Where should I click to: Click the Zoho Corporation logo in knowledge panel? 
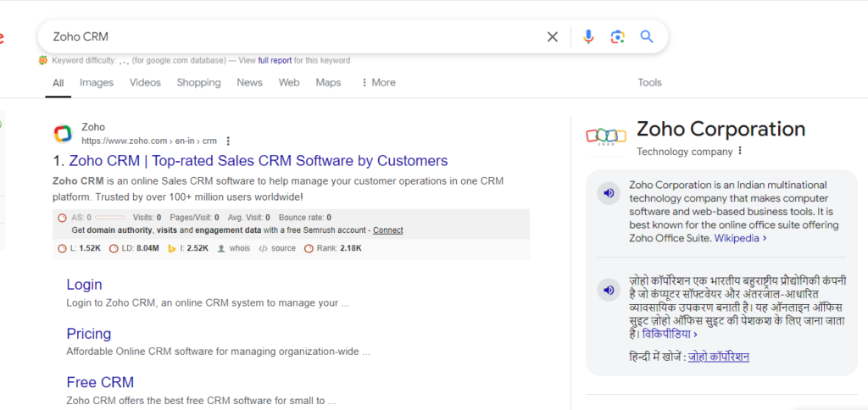coord(606,136)
